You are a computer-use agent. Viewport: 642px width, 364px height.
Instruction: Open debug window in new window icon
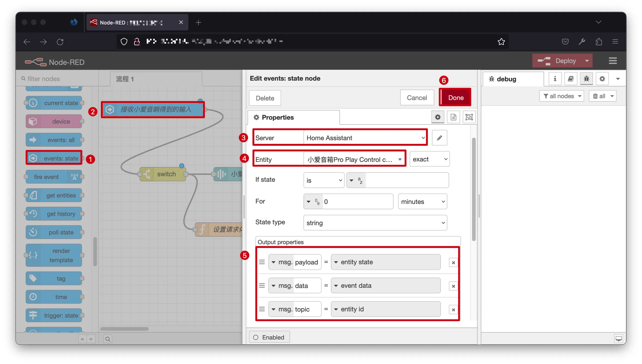coord(618,339)
